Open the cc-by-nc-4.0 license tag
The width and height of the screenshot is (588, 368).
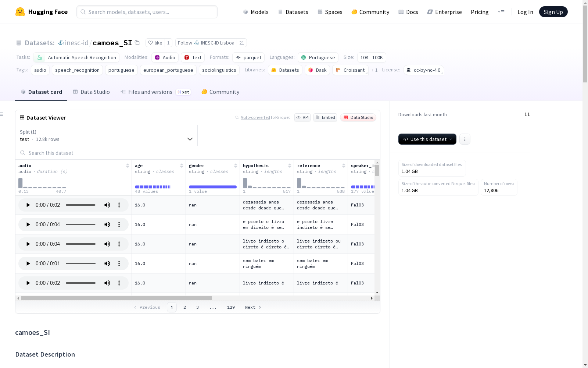424,70
